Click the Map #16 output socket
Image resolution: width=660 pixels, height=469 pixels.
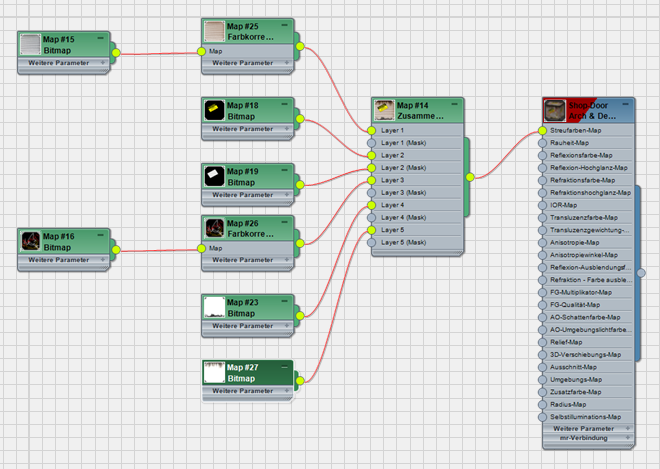pyautogui.click(x=116, y=250)
